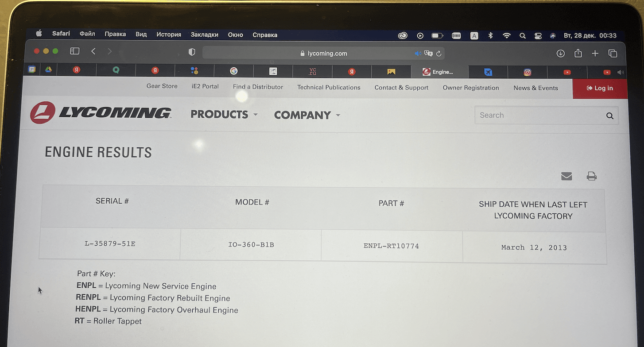Show the tab overview
Viewport: 644px width, 347px height.
(x=613, y=54)
